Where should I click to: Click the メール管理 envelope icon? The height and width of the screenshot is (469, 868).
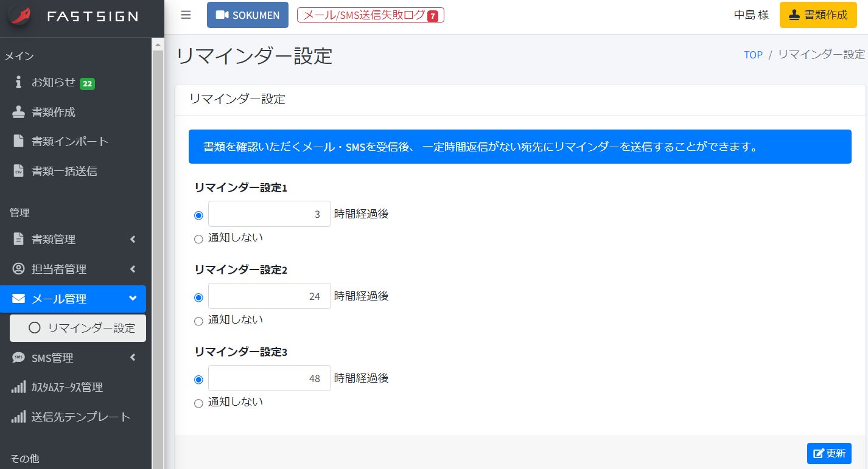(18, 299)
